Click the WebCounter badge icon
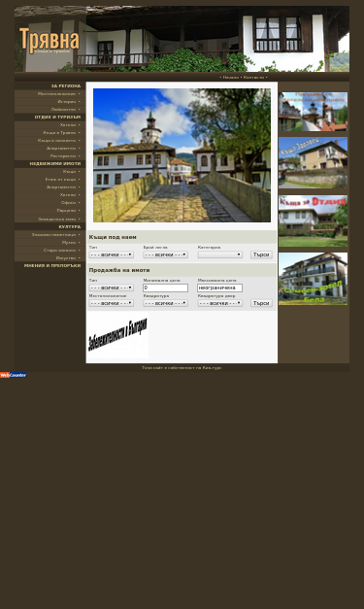The width and height of the screenshot is (364, 609). tap(14, 375)
